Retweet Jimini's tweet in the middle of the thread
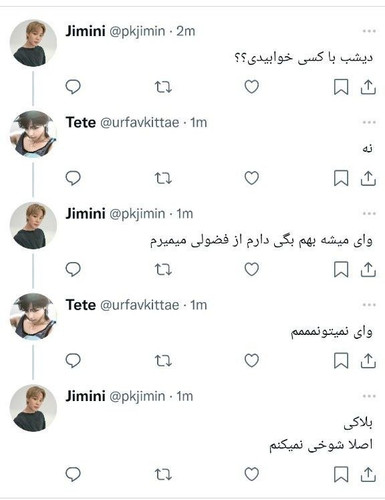The image size is (385, 500). point(163,269)
